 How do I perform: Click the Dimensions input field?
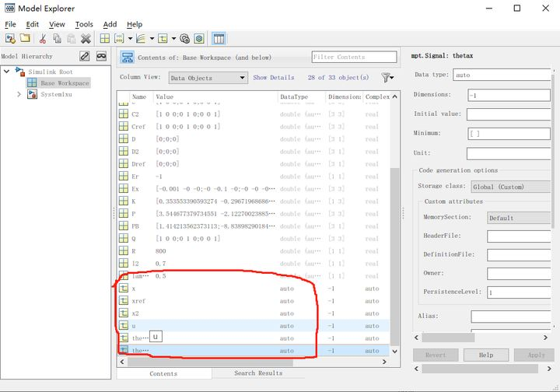(x=509, y=96)
